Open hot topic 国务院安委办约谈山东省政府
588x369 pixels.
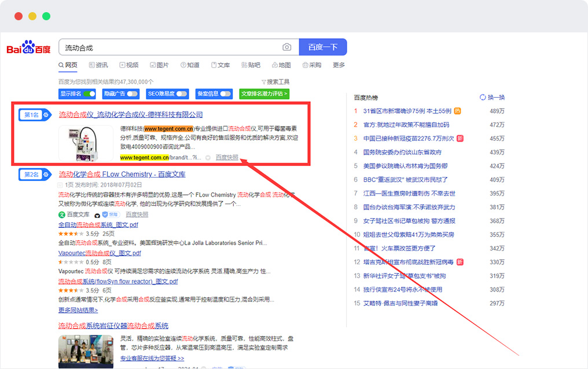click(x=402, y=153)
